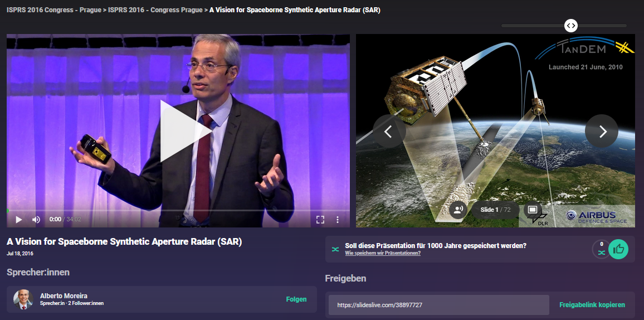Enter fullscreen mode for the video
Viewport: 644px width, 320px height.
(320, 219)
